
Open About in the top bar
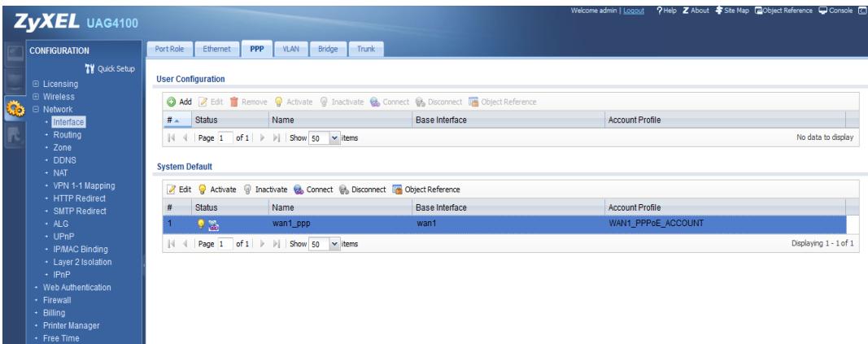point(696,11)
